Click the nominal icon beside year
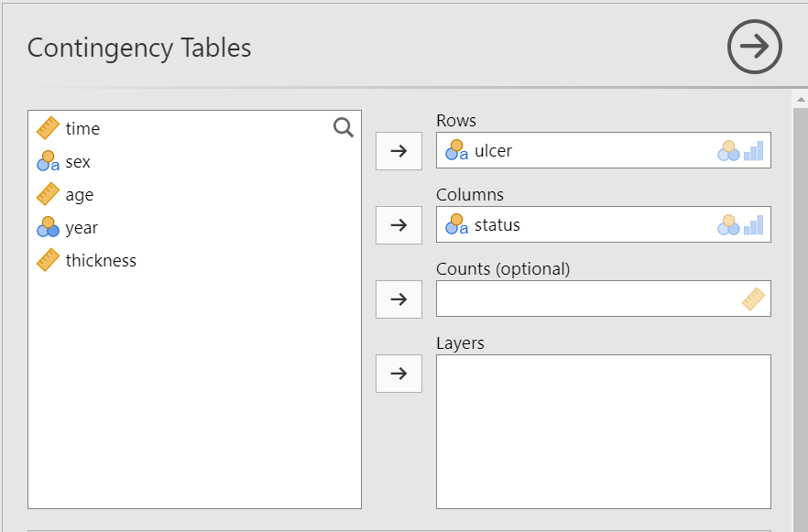The image size is (808, 532). click(48, 227)
